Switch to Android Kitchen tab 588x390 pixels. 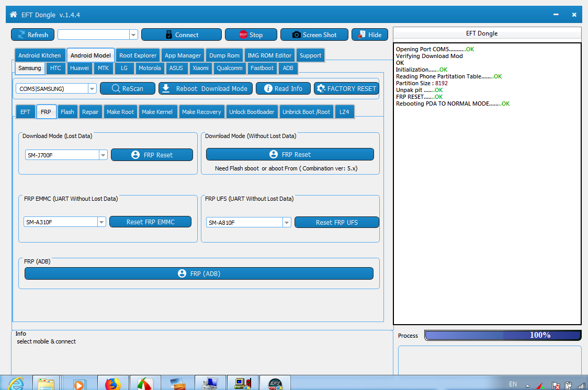coord(40,55)
